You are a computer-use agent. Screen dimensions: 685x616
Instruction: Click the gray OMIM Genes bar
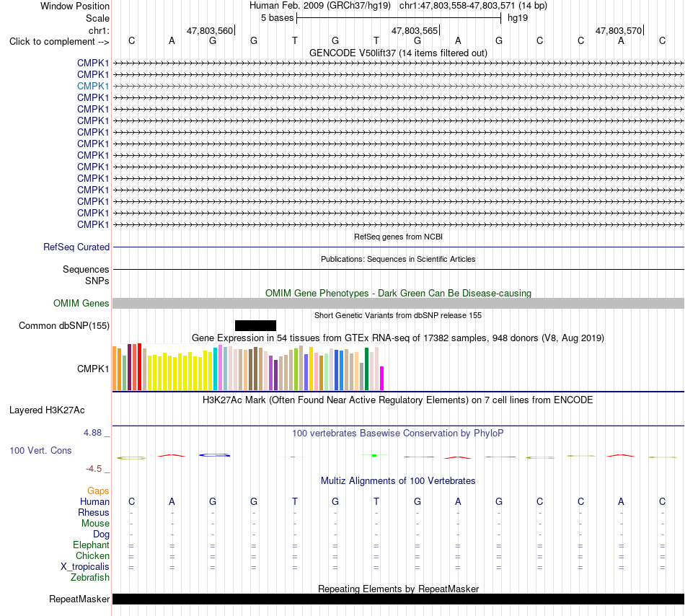click(x=398, y=303)
